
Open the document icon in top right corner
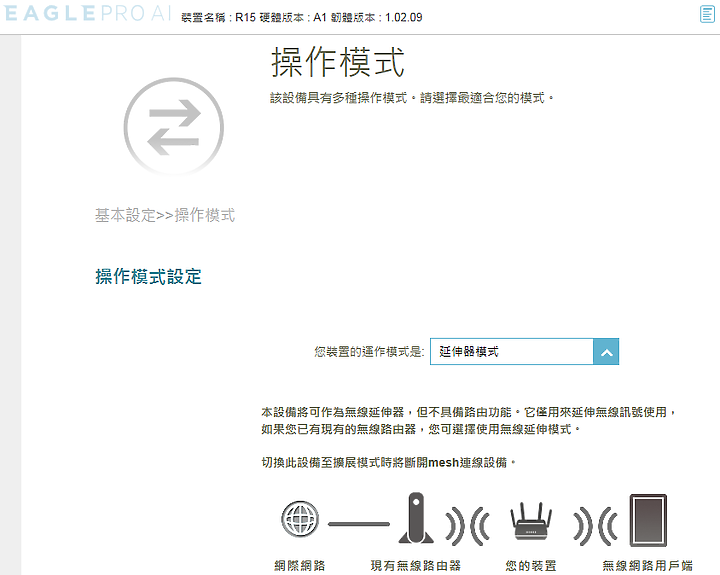[x=707, y=14]
